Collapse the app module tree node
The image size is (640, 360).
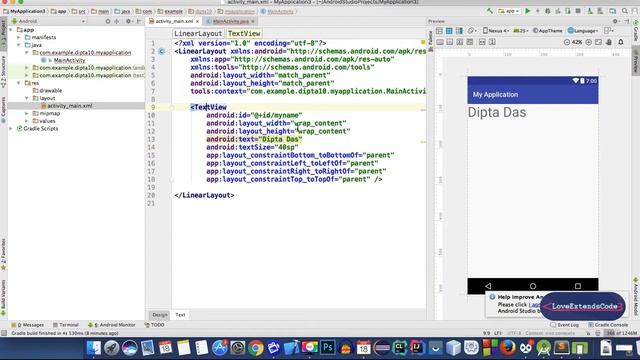[11, 30]
